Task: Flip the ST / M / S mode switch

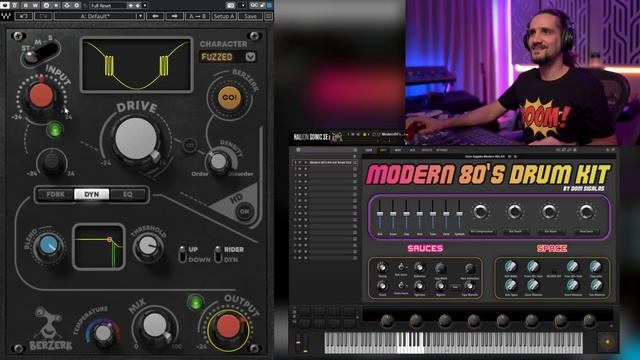Action: coord(40,52)
